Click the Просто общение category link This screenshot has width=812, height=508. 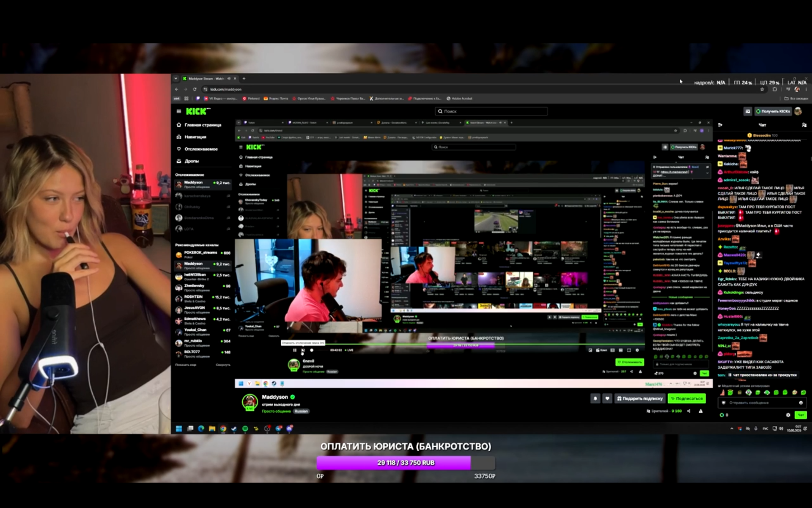click(x=276, y=411)
